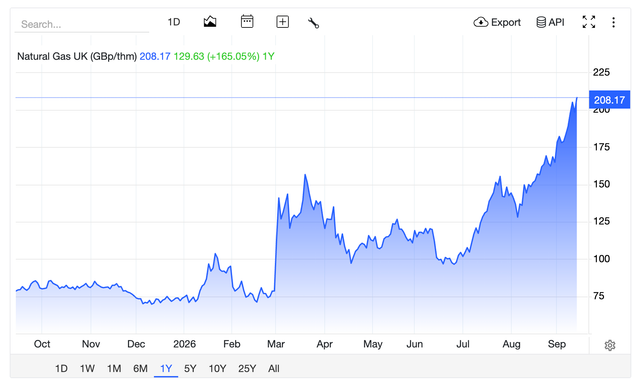Screen dimensions: 640x387
Task: Select the 1W range tab
Action: [87, 369]
